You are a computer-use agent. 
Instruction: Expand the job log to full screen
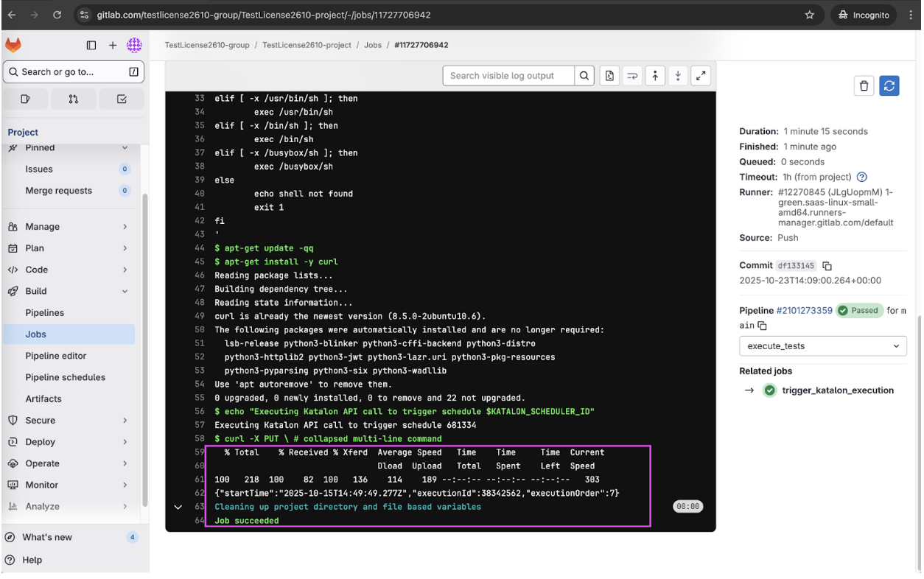click(700, 75)
